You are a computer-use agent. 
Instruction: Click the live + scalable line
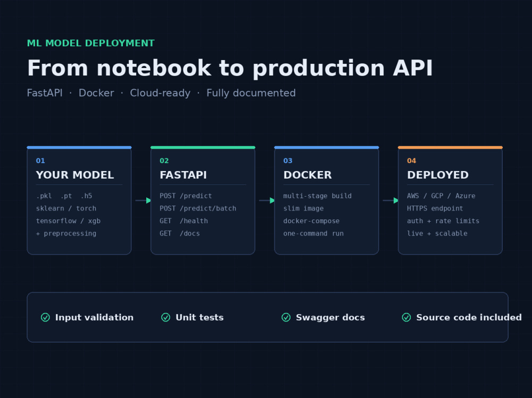pyautogui.click(x=437, y=234)
